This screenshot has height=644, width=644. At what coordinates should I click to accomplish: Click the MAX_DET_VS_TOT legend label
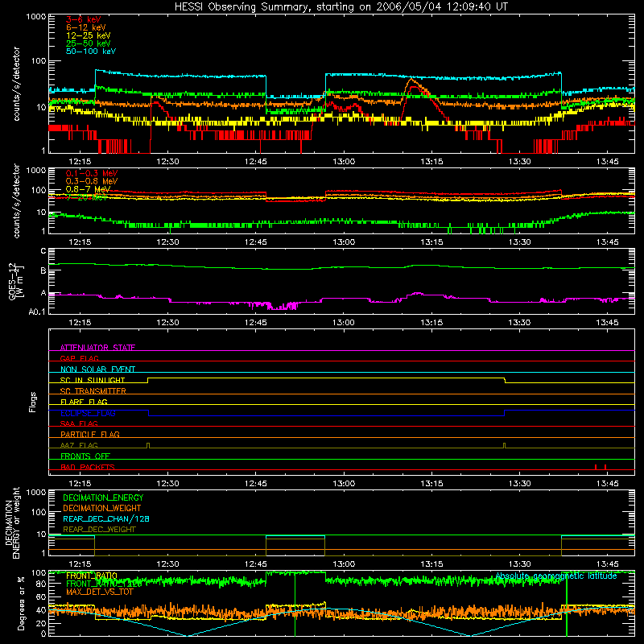[100, 592]
